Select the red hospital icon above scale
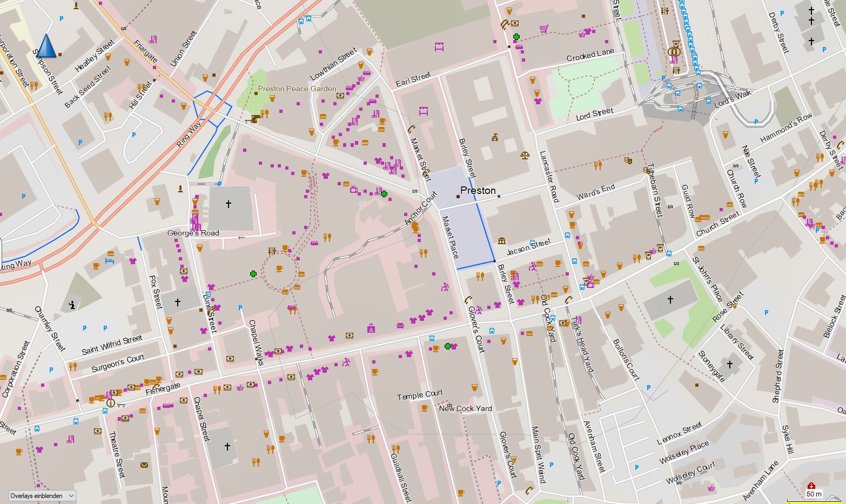 [811, 486]
